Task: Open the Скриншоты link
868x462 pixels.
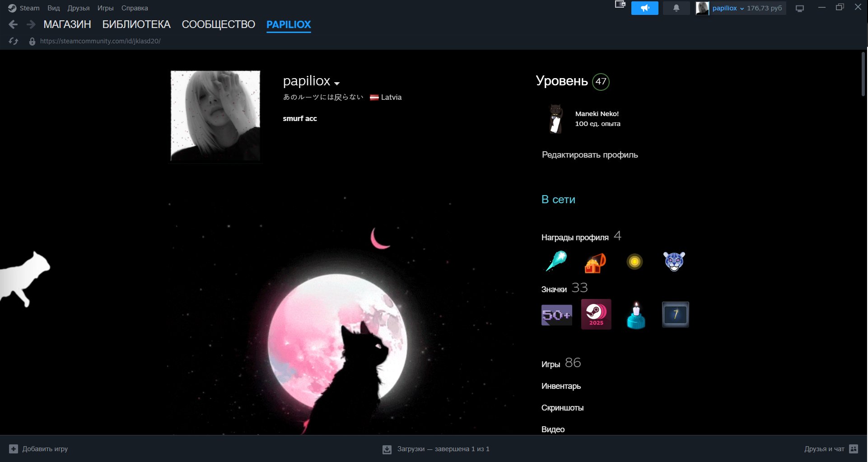Action: coord(562,408)
